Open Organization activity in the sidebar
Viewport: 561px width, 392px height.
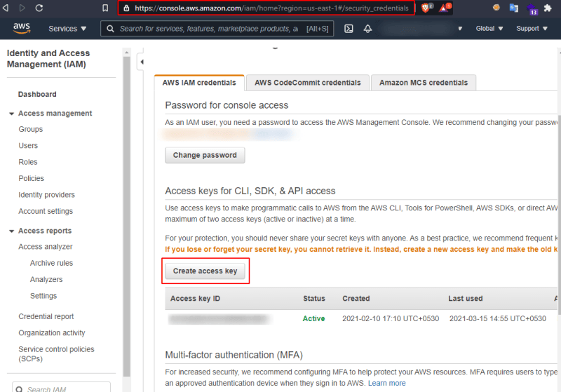pyautogui.click(x=52, y=333)
